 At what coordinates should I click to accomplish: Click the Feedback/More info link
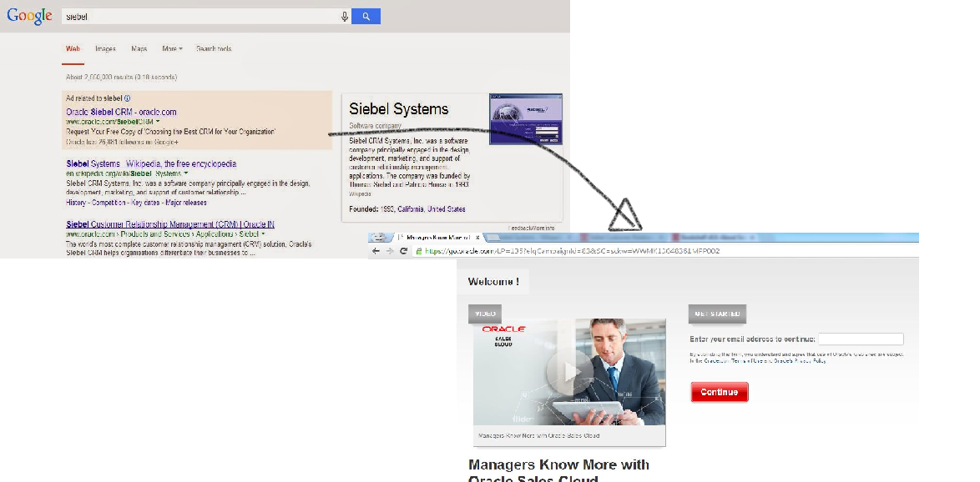(531, 228)
